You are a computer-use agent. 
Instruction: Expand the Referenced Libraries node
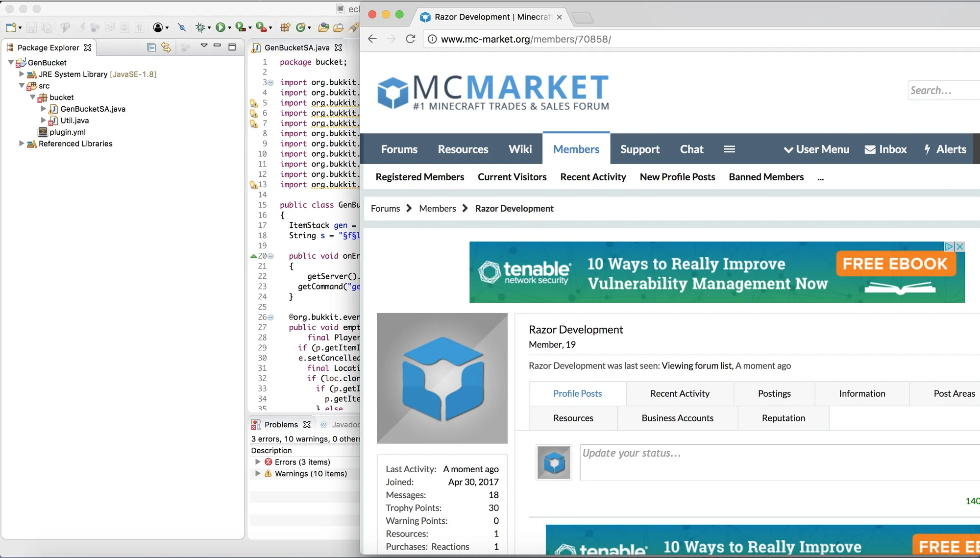coord(22,144)
